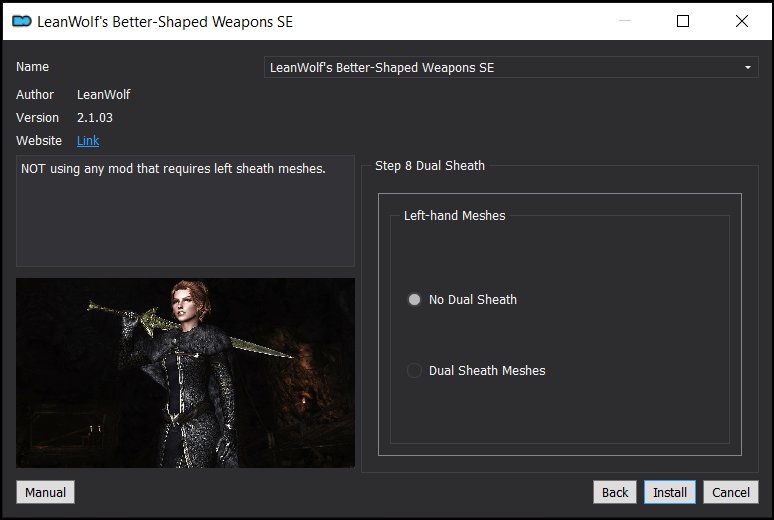Click the Mod Organizer icon in title bar
Viewport: 774px width, 520px height.
click(x=22, y=21)
